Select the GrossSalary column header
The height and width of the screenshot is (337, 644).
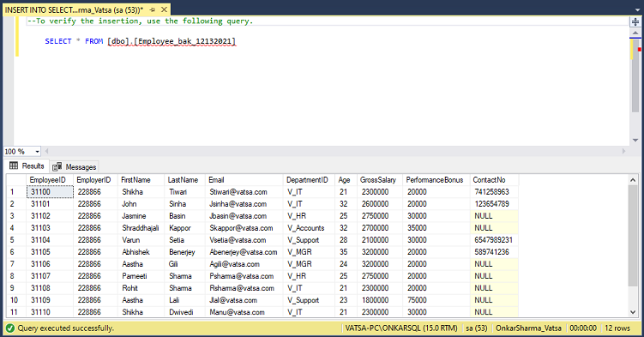click(x=380, y=180)
